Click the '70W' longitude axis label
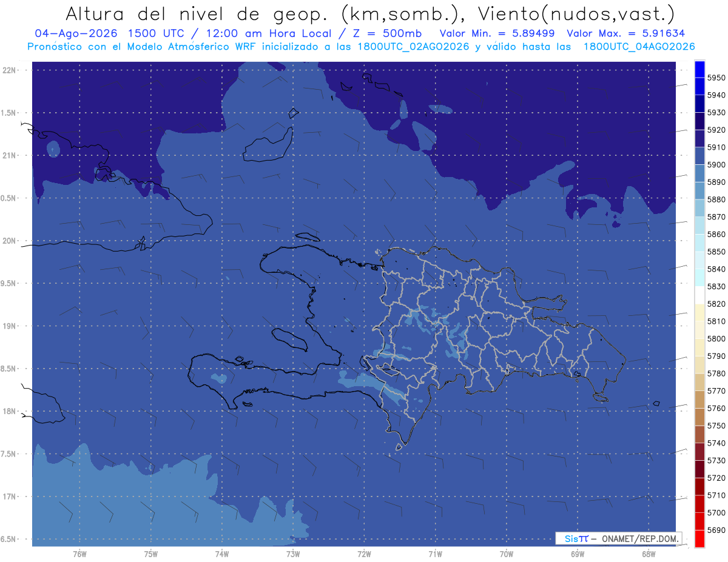 [507, 554]
